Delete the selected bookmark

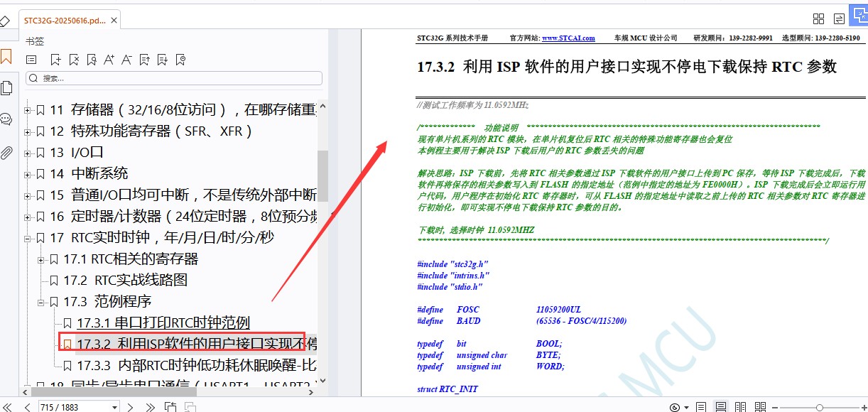click(x=74, y=60)
